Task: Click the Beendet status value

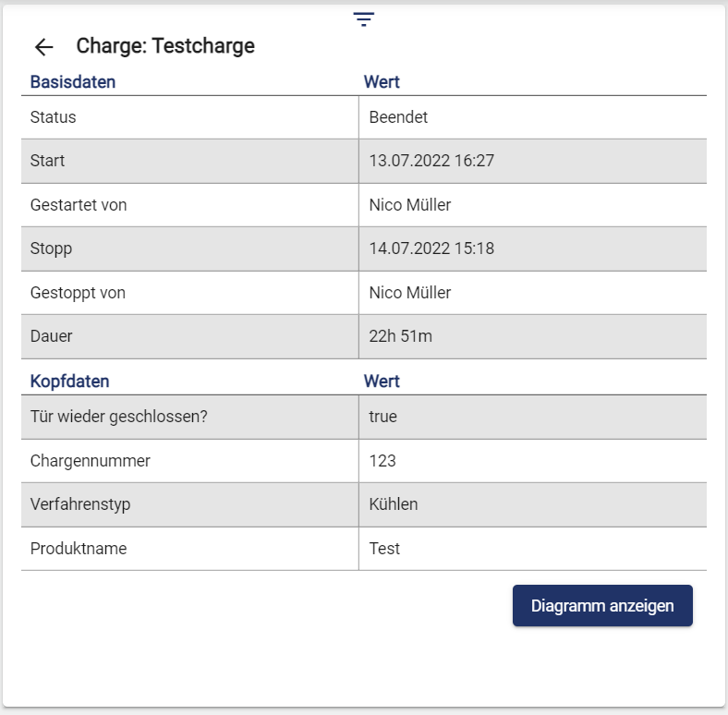Action: click(398, 117)
